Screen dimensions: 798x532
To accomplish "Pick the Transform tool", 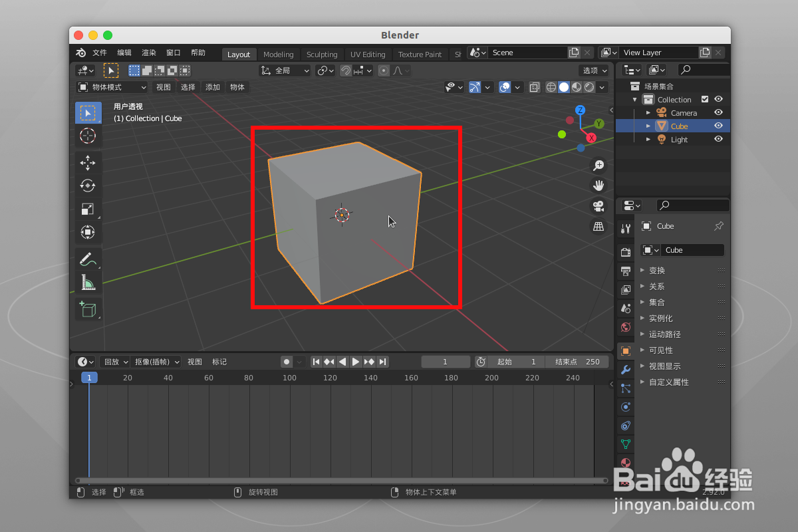I will (x=88, y=232).
